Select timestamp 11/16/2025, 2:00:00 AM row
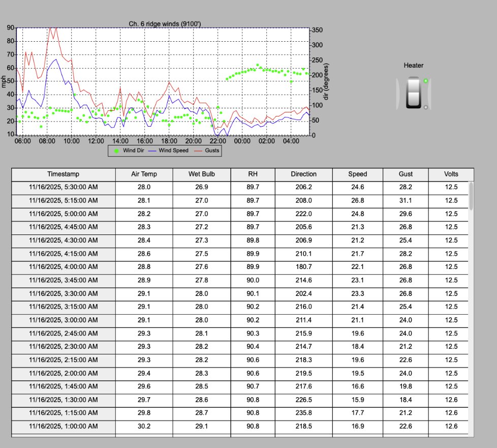 (240, 373)
